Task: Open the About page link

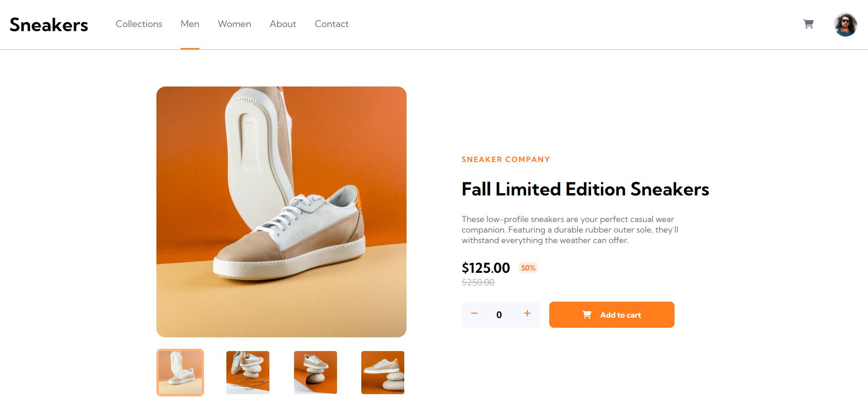Action: coord(283,24)
